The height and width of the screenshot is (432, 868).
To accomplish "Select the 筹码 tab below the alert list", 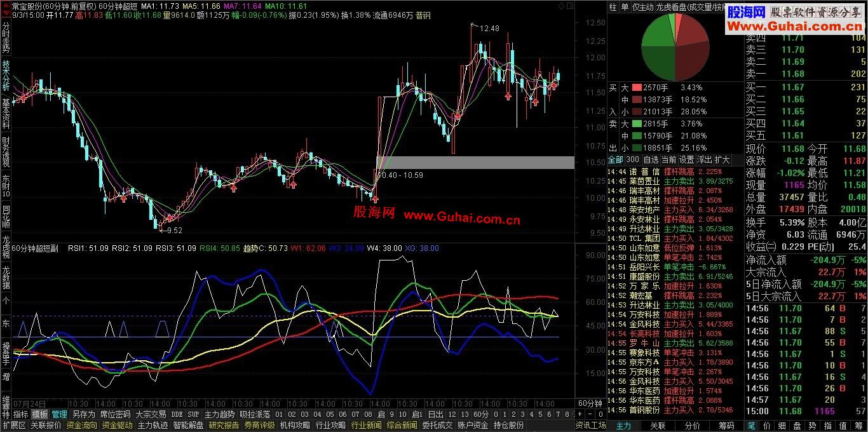I will click(x=726, y=426).
